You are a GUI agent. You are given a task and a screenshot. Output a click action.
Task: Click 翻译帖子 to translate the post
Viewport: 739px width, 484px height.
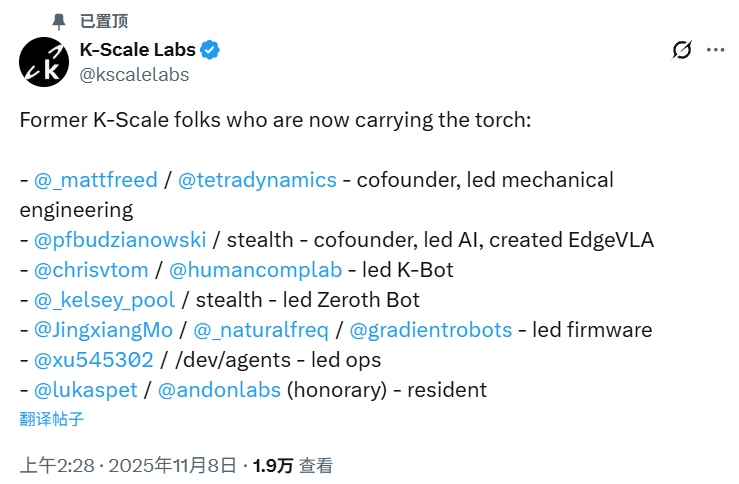pos(51,418)
